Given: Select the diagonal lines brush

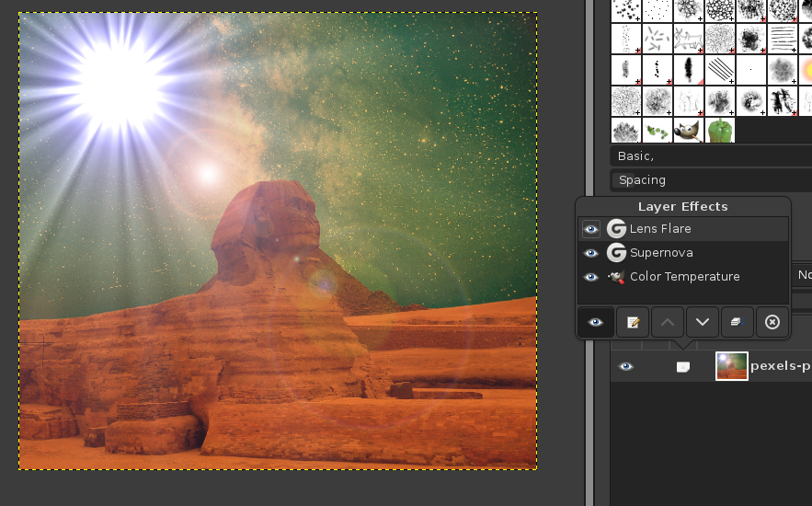Looking at the screenshot, I should tap(720, 69).
